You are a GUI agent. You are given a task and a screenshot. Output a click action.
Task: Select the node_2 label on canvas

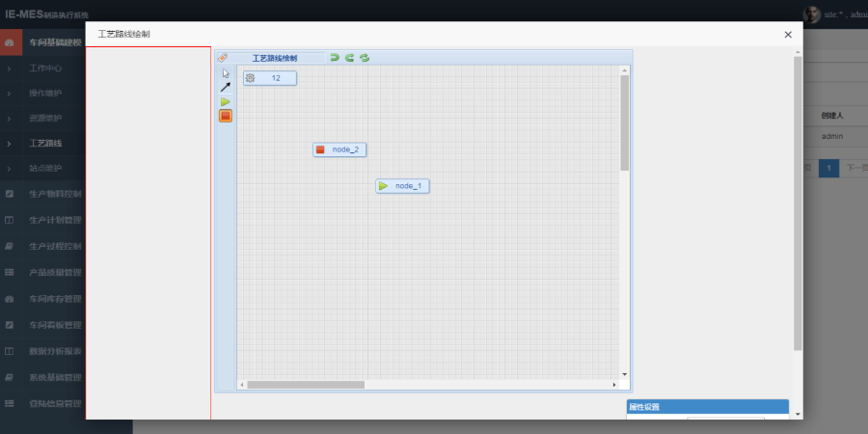[345, 149]
